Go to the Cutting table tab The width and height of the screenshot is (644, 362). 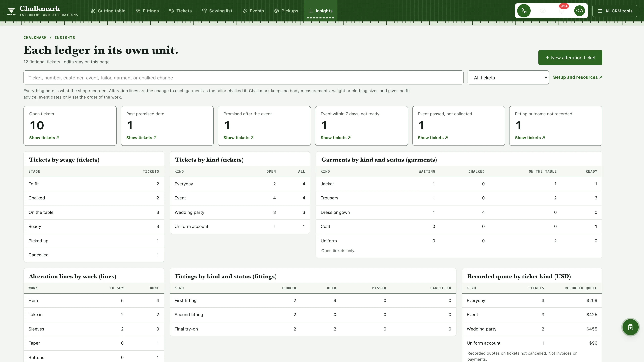pos(108,11)
